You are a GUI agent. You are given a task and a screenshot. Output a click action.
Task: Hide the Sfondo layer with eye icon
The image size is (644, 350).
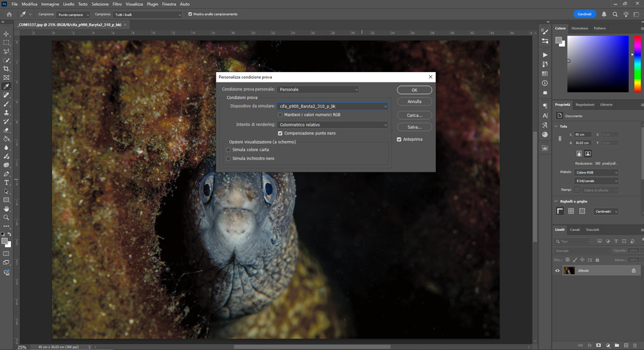[x=558, y=271]
